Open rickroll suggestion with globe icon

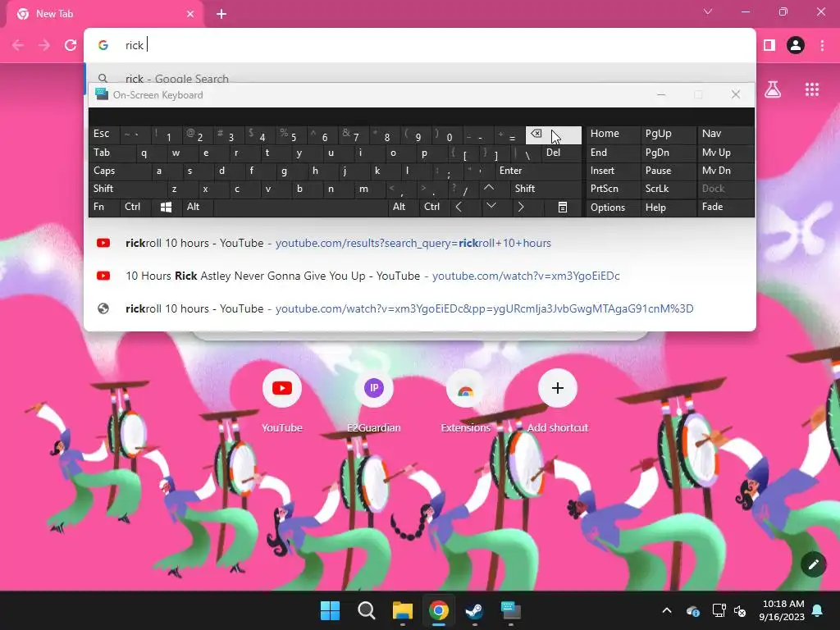pos(419,308)
